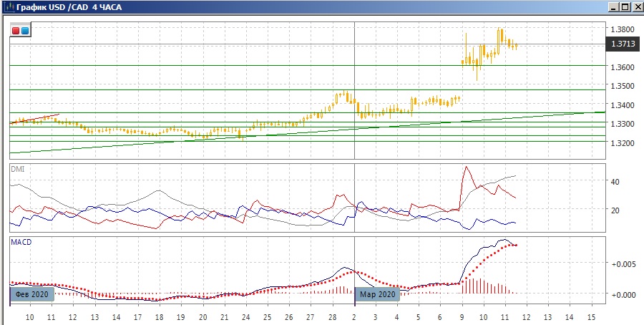Click date 28 on the time axis
Image resolution: width=644 pixels, height=325 pixels.
click(332, 316)
